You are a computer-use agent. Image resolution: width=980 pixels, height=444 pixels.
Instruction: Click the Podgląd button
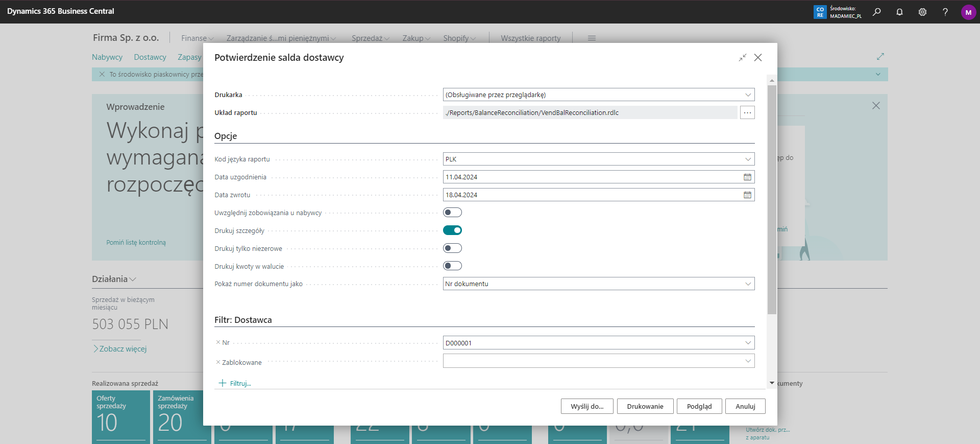pos(699,406)
